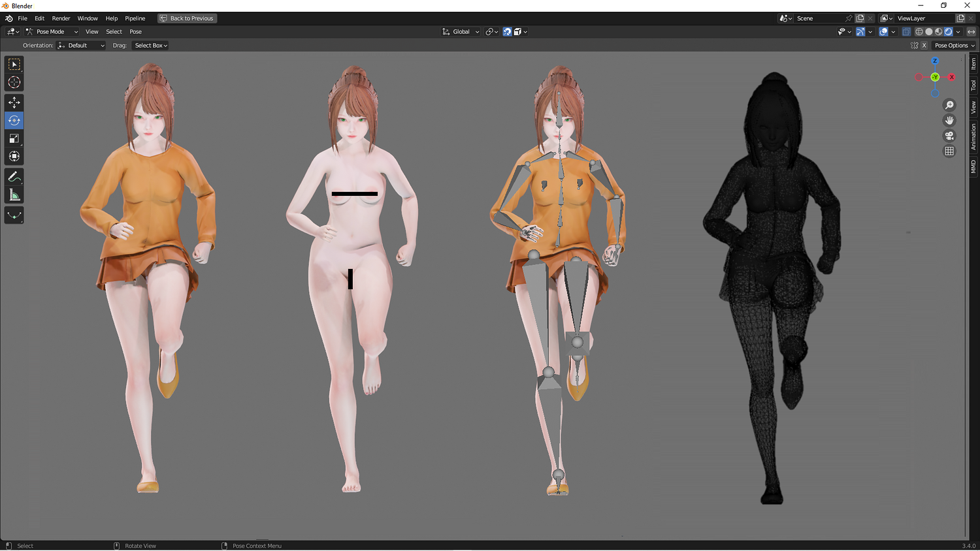Screen dimensions: 980x551
Task: Delete the Scene with its X icon
Action: pyautogui.click(x=870, y=18)
